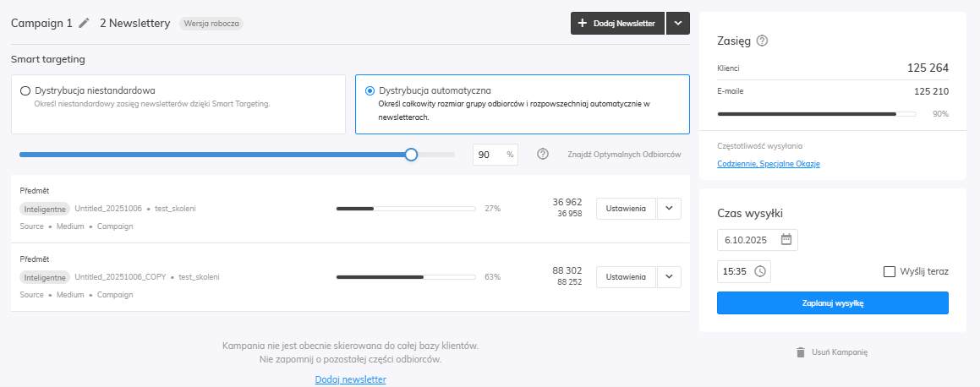Open Ustawienia for Untitled_20251006 newsletter

tap(626, 208)
